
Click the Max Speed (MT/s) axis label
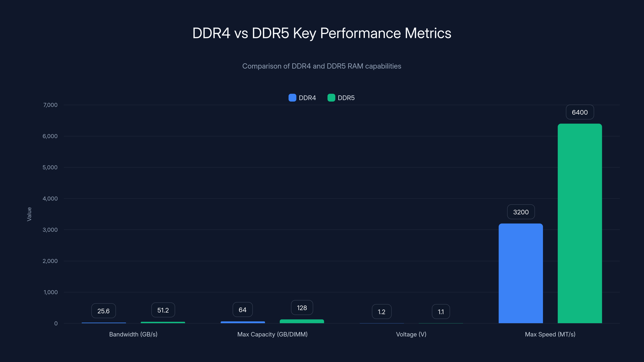(x=550, y=334)
